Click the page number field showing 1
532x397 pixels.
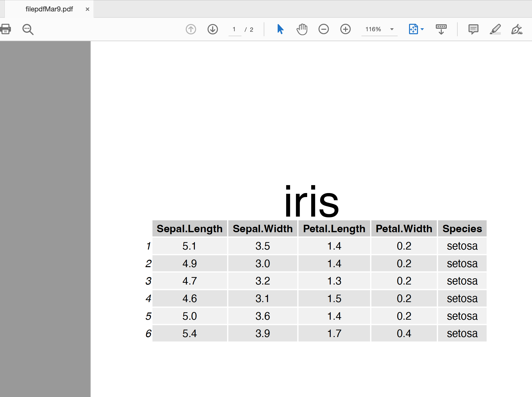pos(235,29)
